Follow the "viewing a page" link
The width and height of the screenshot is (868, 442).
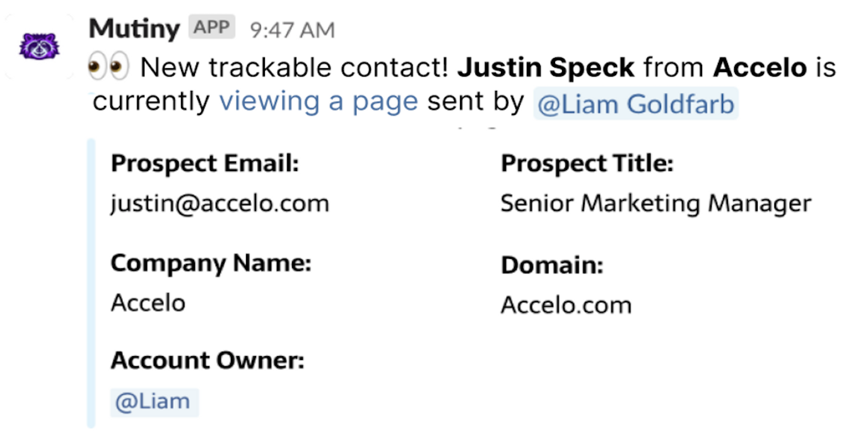point(319,102)
